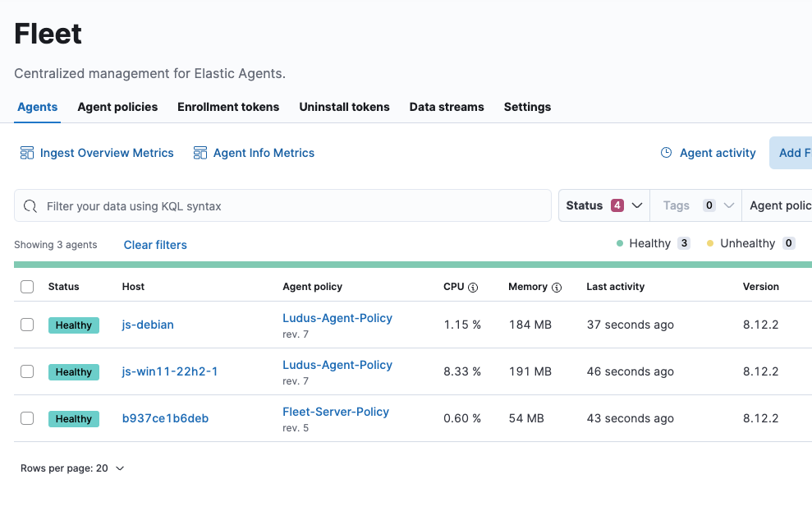Click the Agent Info Metrics dashboard icon
812x507 pixels.
(x=200, y=153)
